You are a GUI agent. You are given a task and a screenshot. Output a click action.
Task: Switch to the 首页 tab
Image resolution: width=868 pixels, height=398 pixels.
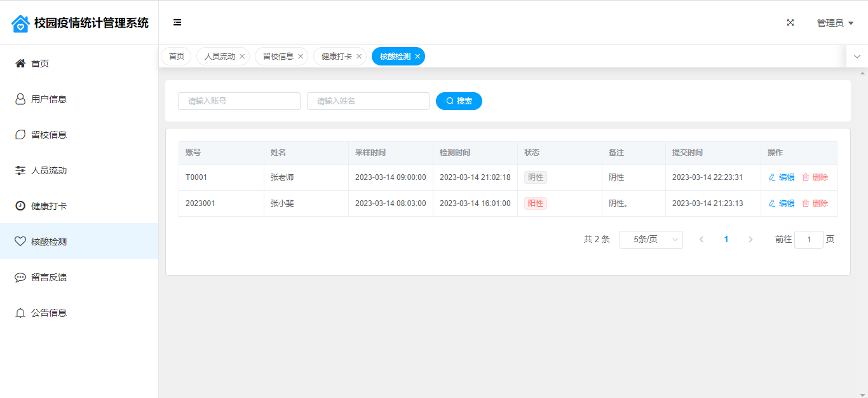tap(176, 57)
